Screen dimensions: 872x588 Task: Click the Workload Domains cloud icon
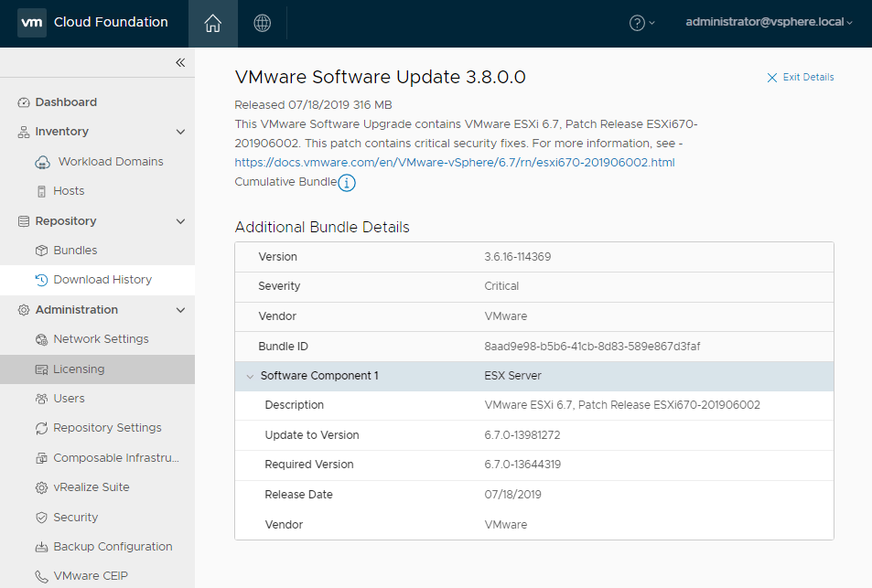coord(42,162)
